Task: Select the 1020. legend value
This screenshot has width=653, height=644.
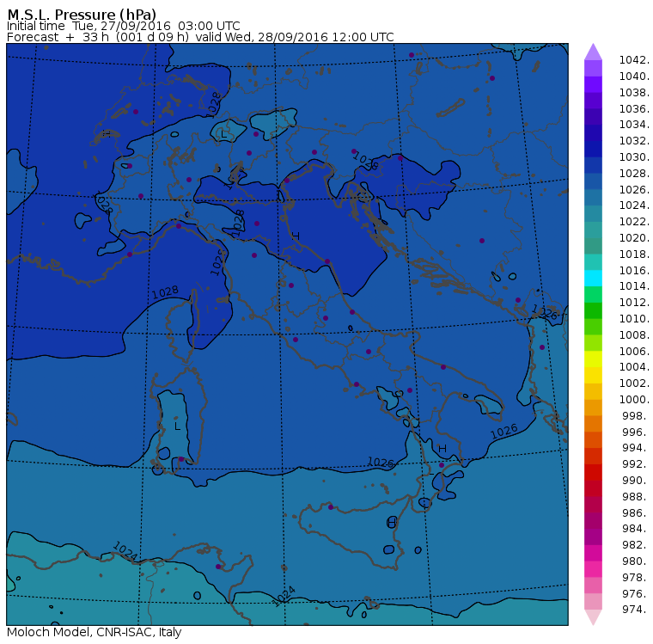Action: pyautogui.click(x=634, y=238)
